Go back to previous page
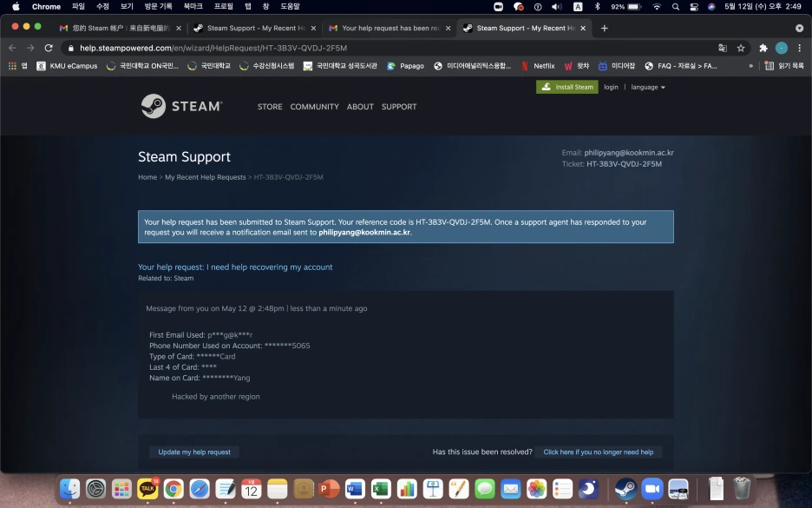This screenshot has height=508, width=812. tap(12, 48)
